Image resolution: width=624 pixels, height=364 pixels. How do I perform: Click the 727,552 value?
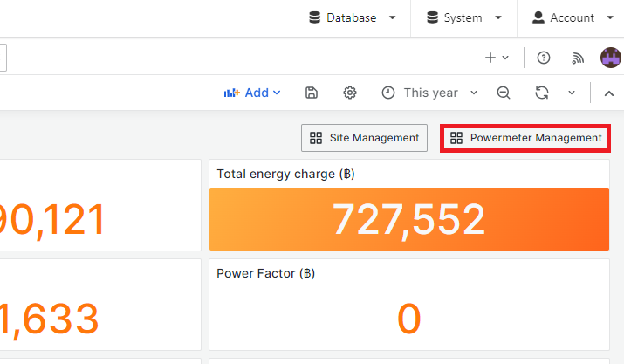408,219
